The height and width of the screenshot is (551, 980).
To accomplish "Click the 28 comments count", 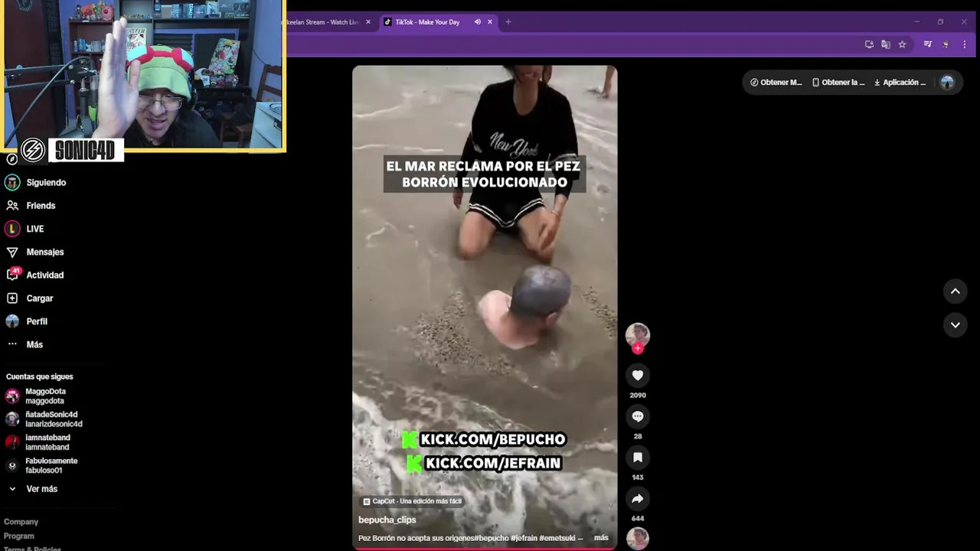I will click(638, 436).
